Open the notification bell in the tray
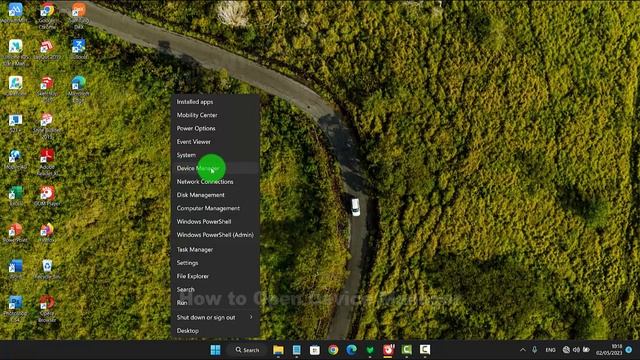 coord(629,350)
